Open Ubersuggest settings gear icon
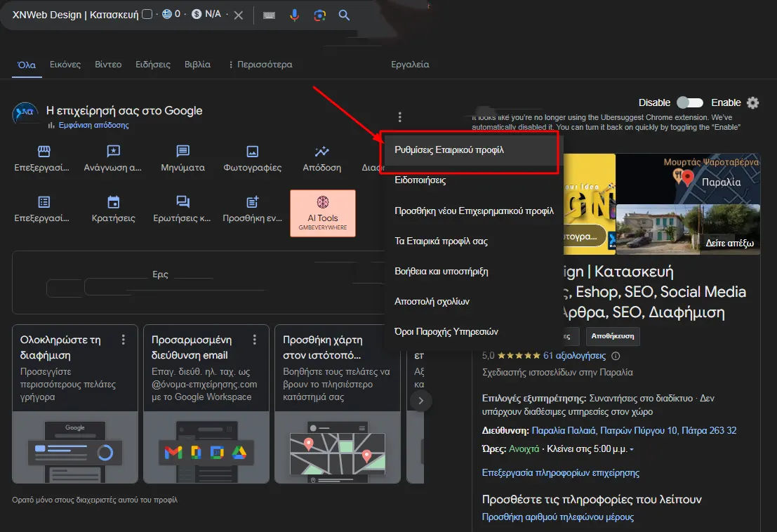Image resolution: width=777 pixels, height=532 pixels. pyautogui.click(x=752, y=102)
